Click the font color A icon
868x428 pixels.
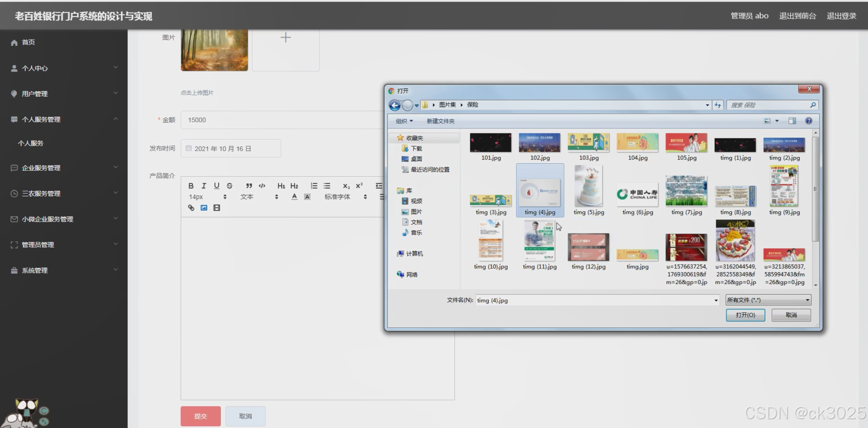pos(294,197)
